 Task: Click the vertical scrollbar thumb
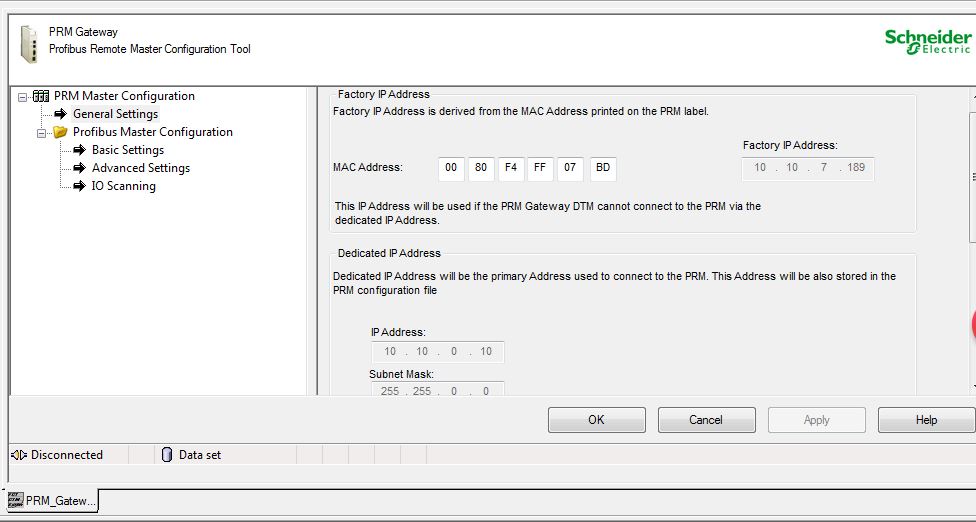click(973, 177)
